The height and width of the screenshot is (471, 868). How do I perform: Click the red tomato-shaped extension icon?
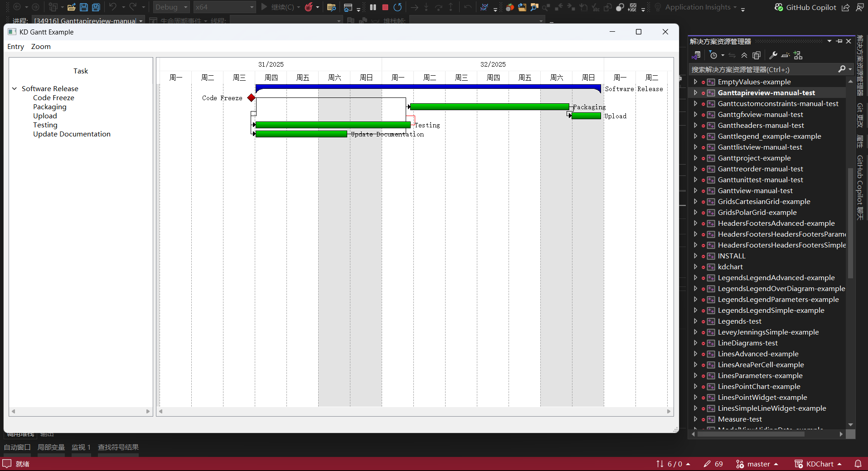(510, 7)
